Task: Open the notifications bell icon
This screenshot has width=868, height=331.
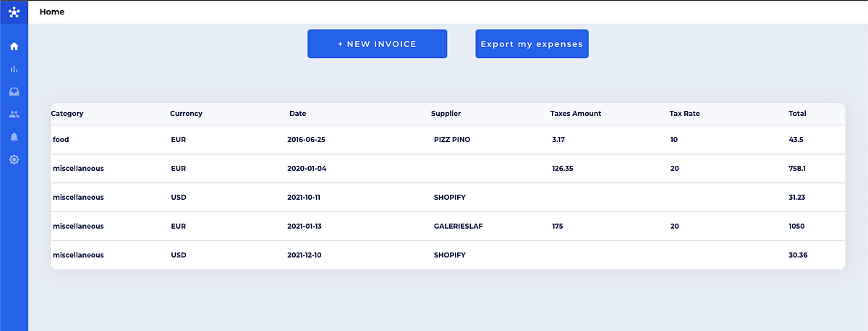Action: [x=14, y=136]
